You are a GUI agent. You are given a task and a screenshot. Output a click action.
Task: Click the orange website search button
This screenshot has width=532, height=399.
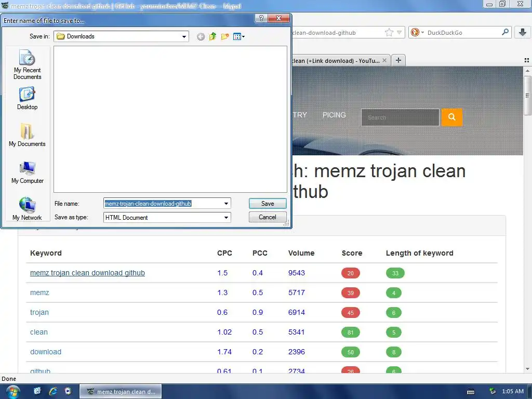click(x=451, y=117)
